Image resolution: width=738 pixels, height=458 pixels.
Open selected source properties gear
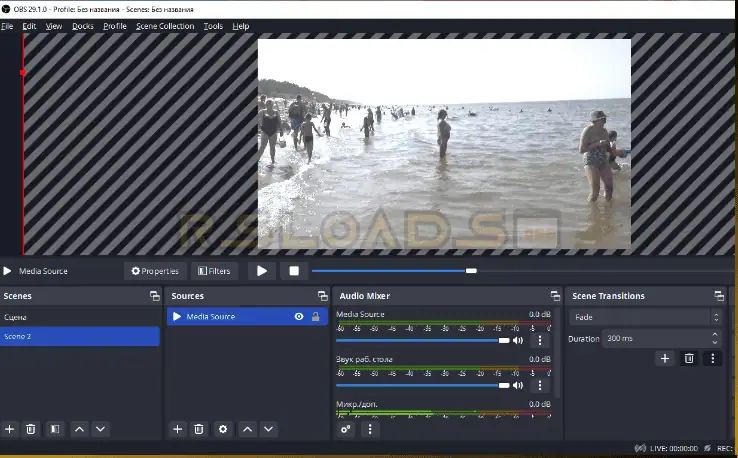tap(223, 429)
